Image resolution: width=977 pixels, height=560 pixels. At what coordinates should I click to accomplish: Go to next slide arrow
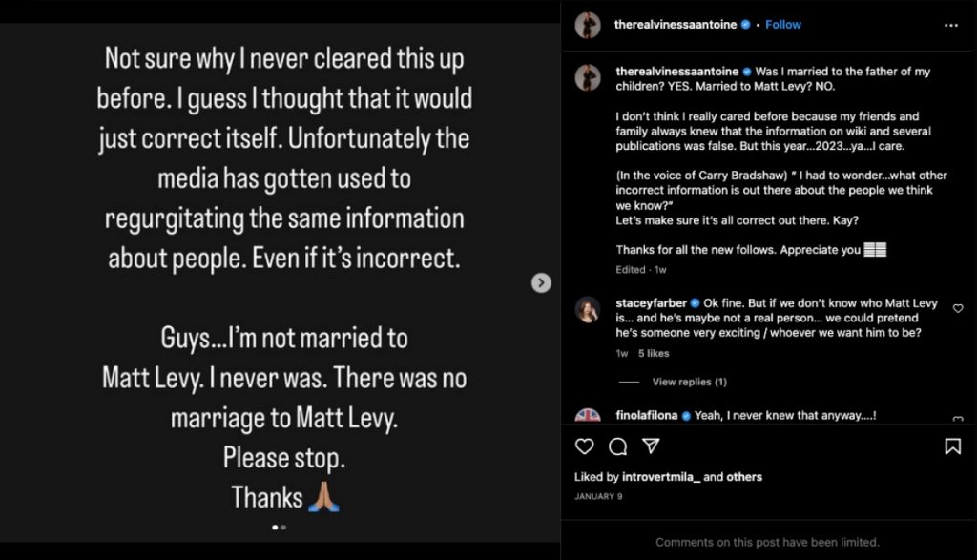541,282
